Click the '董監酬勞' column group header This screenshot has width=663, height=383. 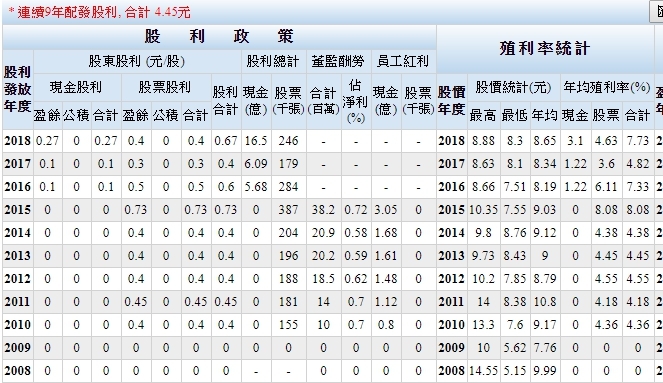coord(338,62)
